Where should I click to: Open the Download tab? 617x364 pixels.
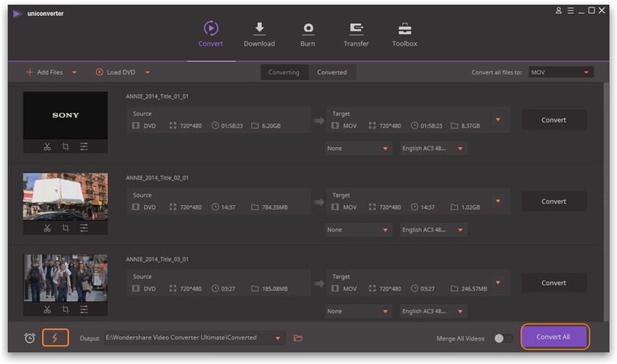(259, 35)
